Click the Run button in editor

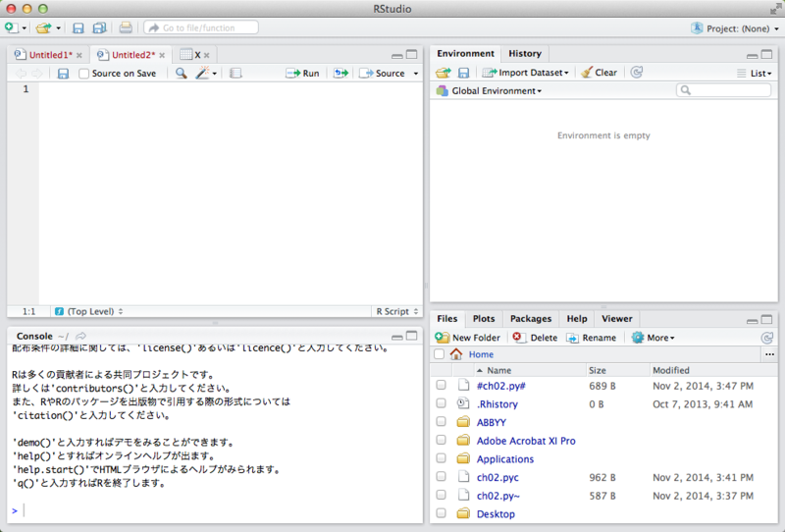302,74
